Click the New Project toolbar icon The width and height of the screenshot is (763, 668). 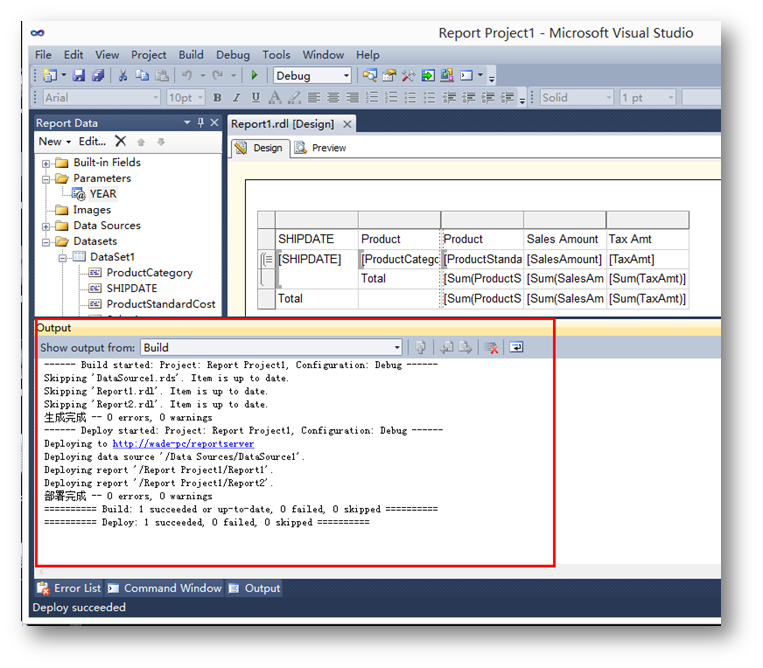[x=50, y=75]
